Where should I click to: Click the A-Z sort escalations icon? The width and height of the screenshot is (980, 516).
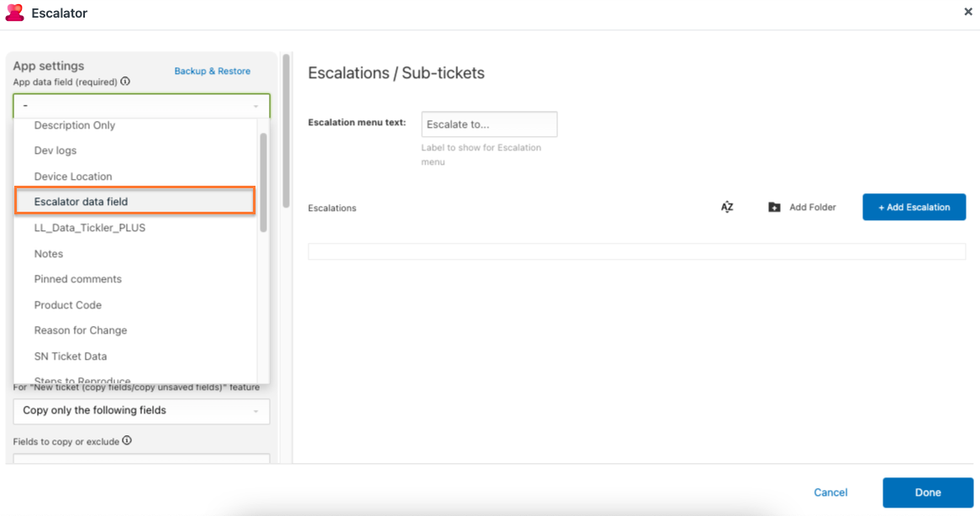tap(727, 207)
